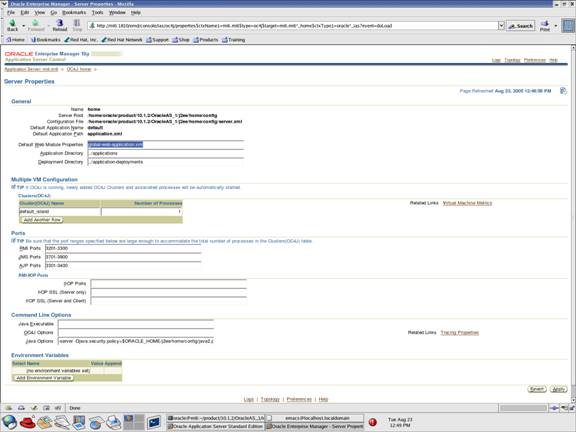576x432 pixels.
Task: Click the RMI Ports input field
Action: point(123,248)
